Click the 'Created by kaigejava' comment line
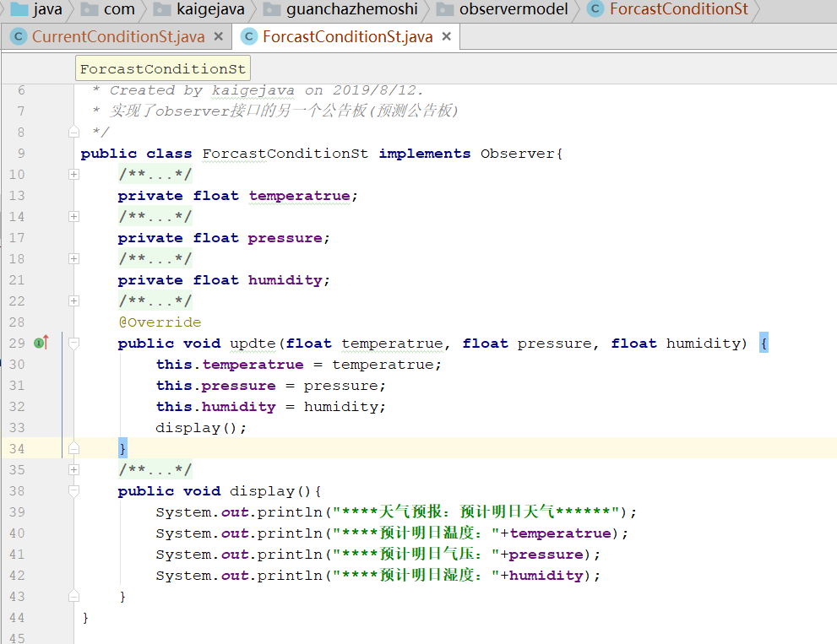Image resolution: width=837 pixels, height=644 pixels. [258, 90]
